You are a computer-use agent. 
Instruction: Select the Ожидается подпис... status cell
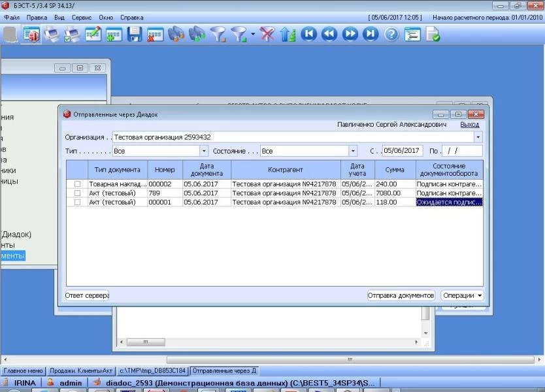click(x=449, y=202)
